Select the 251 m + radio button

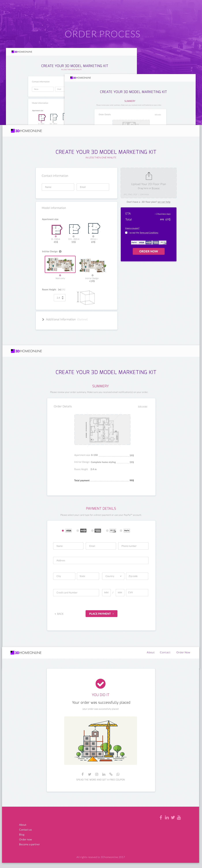(93, 236)
